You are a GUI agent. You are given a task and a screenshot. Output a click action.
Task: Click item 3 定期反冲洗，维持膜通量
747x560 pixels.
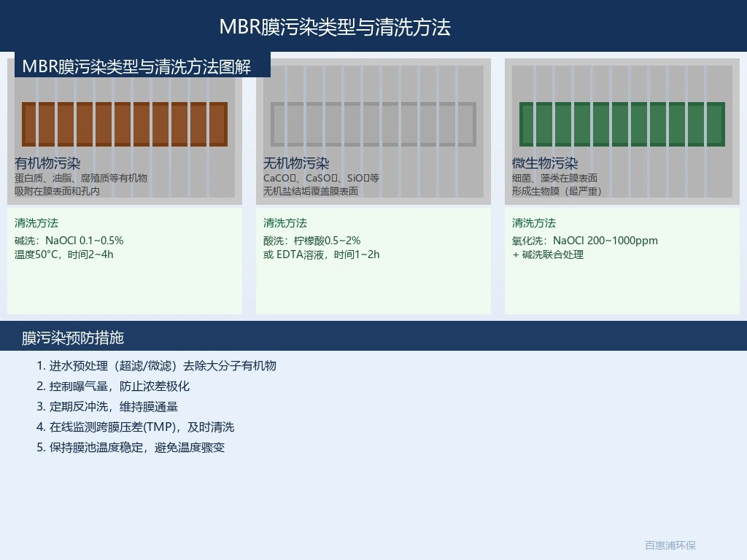pyautogui.click(x=107, y=407)
